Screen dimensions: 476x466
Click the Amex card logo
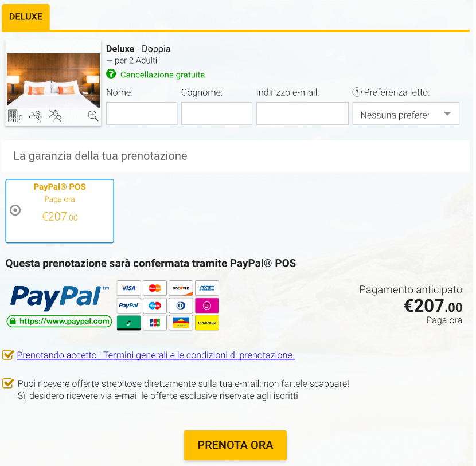(x=206, y=288)
